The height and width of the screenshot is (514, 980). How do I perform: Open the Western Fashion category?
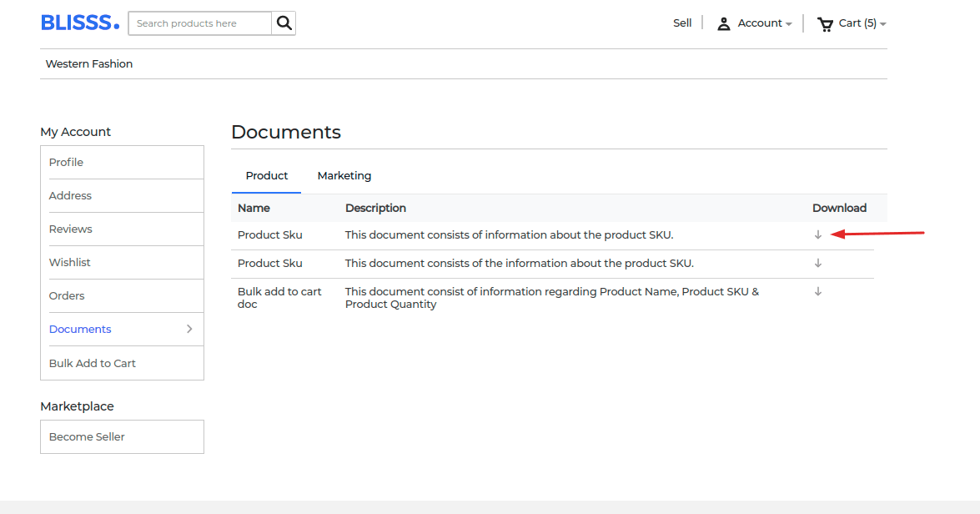(88, 63)
